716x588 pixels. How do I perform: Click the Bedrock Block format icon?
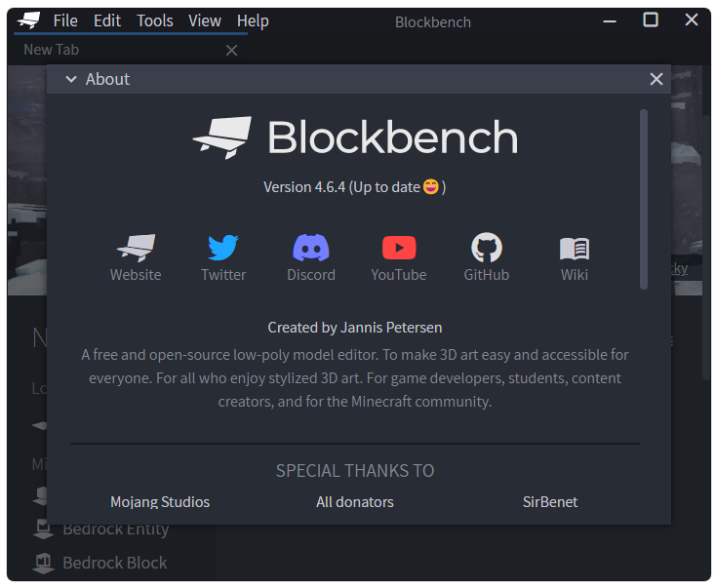click(43, 563)
